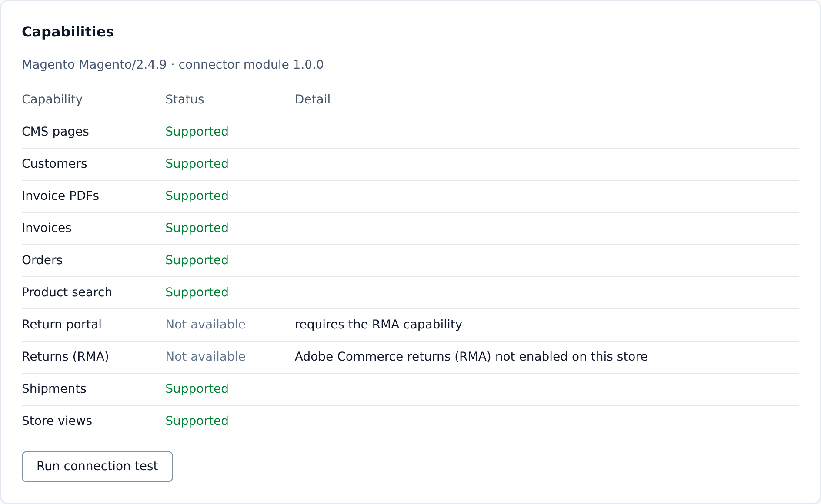
Task: Click Supported status for Invoice PDFs
Action: click(197, 196)
